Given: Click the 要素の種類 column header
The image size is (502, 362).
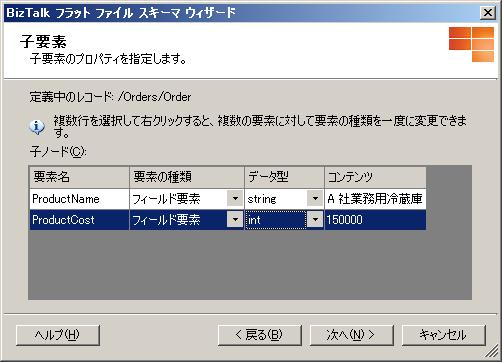Looking at the screenshot, I should coord(187,177).
